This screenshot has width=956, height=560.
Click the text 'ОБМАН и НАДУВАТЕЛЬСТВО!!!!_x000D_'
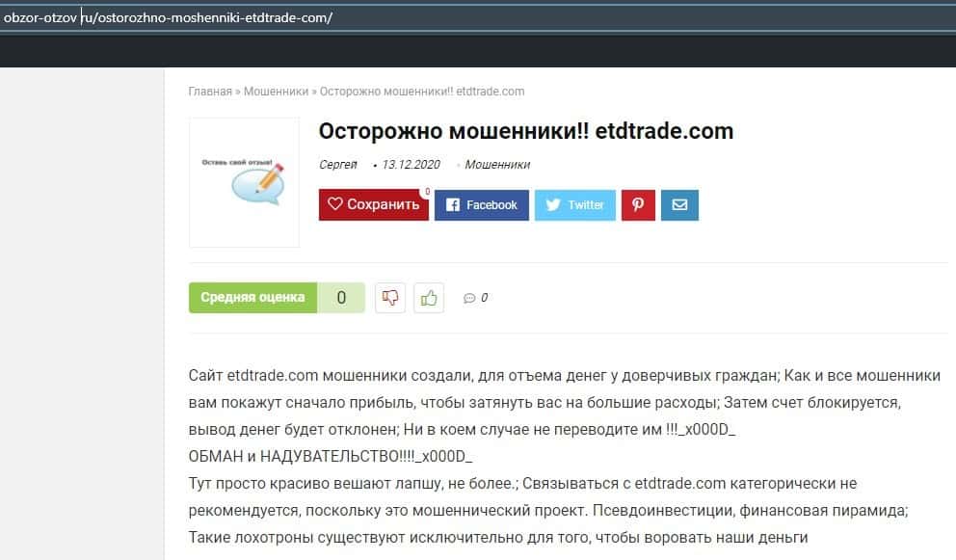click(330, 456)
